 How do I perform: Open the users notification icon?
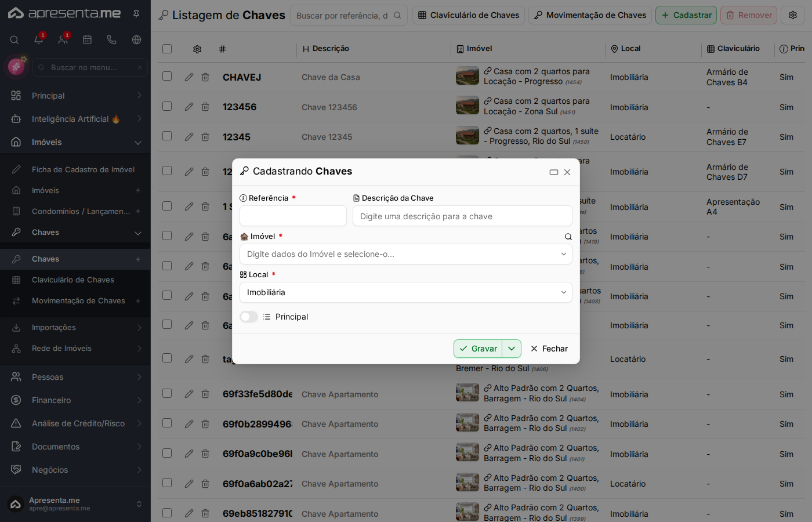click(63, 39)
